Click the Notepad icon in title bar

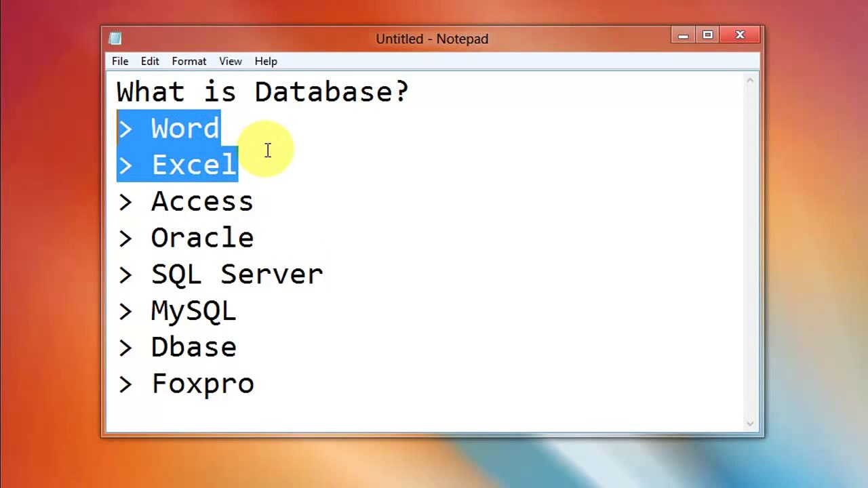click(x=115, y=39)
